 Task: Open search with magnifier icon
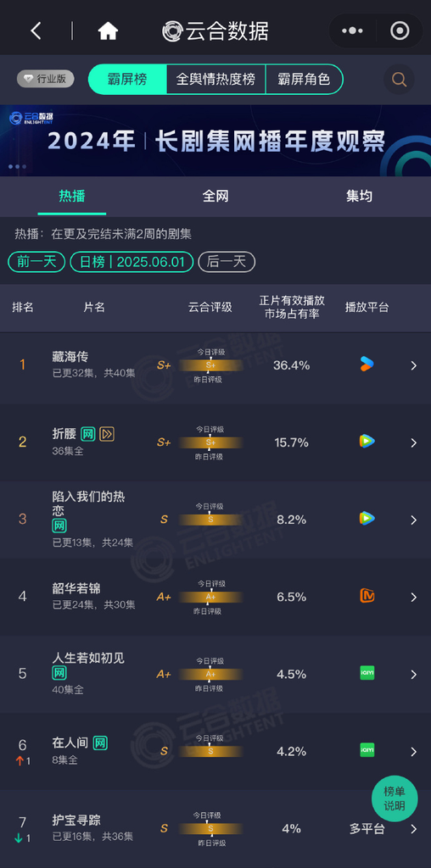(x=399, y=80)
